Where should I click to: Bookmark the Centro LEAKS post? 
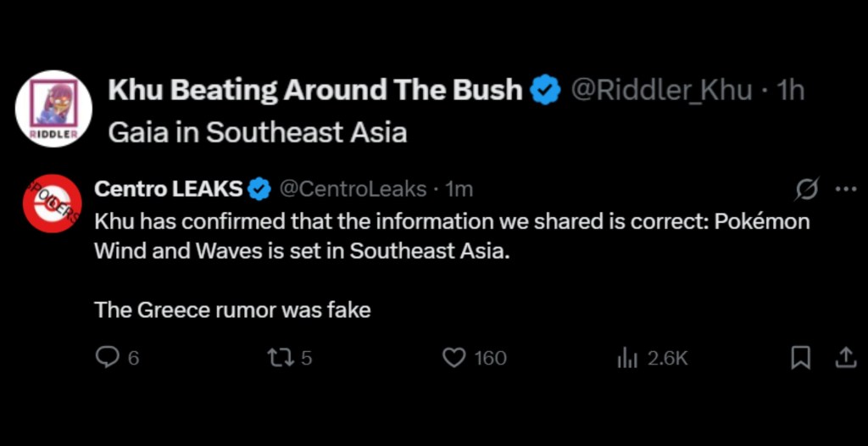click(x=800, y=358)
